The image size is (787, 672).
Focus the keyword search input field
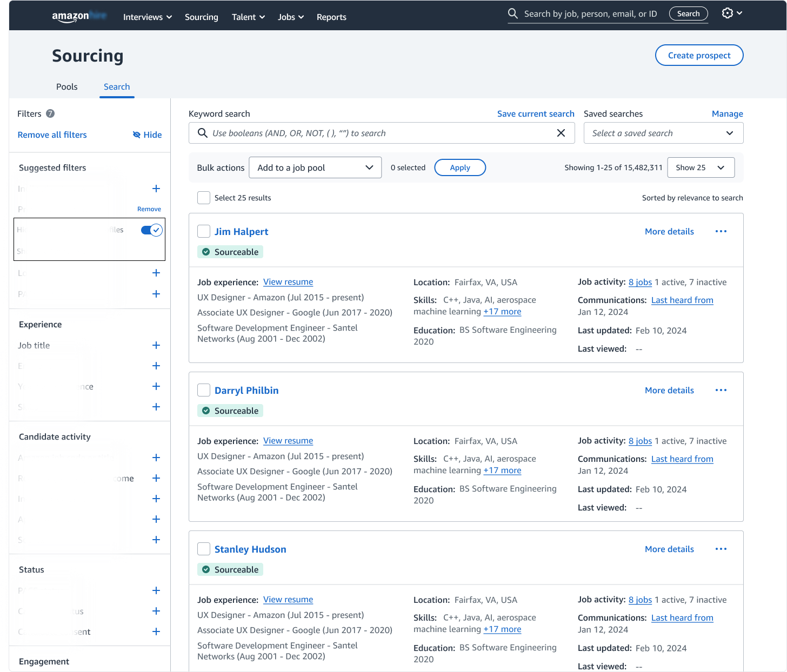pos(381,133)
